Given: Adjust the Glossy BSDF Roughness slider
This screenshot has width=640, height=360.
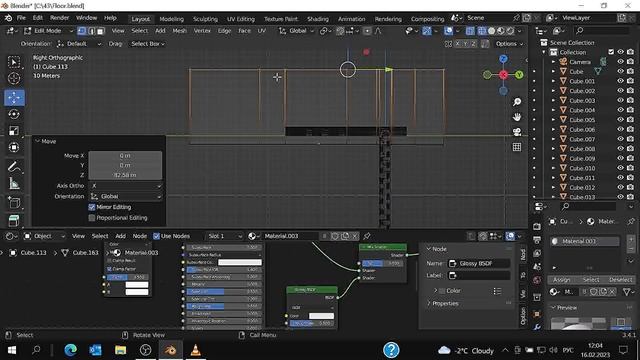Looking at the screenshot, I should point(312,323).
